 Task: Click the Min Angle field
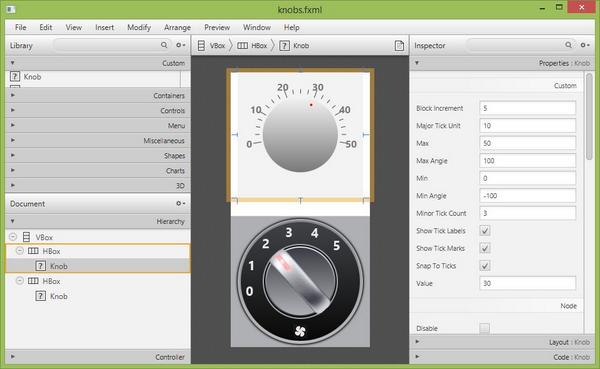(527, 196)
